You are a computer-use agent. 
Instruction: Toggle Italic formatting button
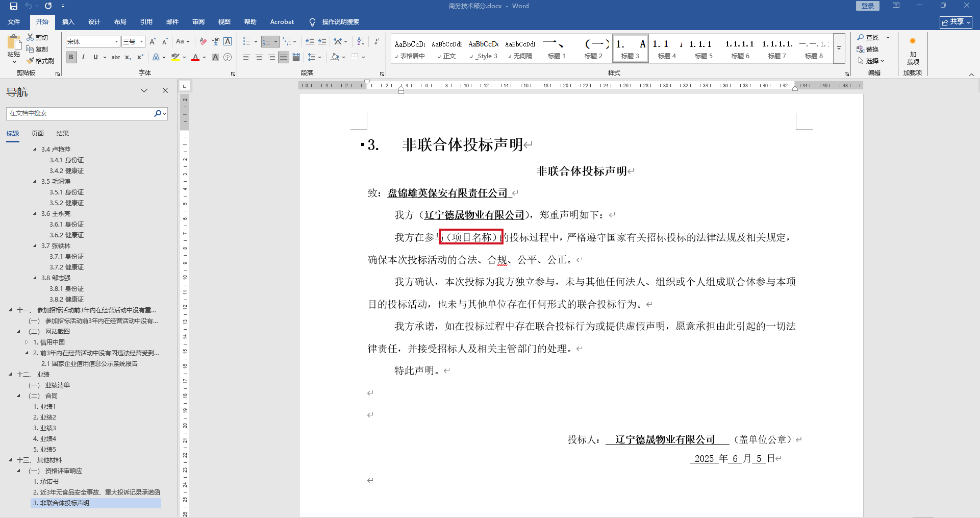[83, 57]
